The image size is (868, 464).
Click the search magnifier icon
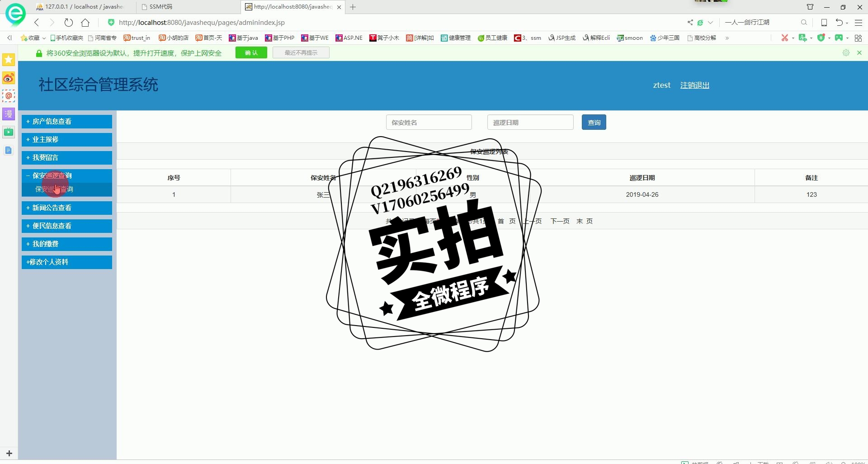804,22
